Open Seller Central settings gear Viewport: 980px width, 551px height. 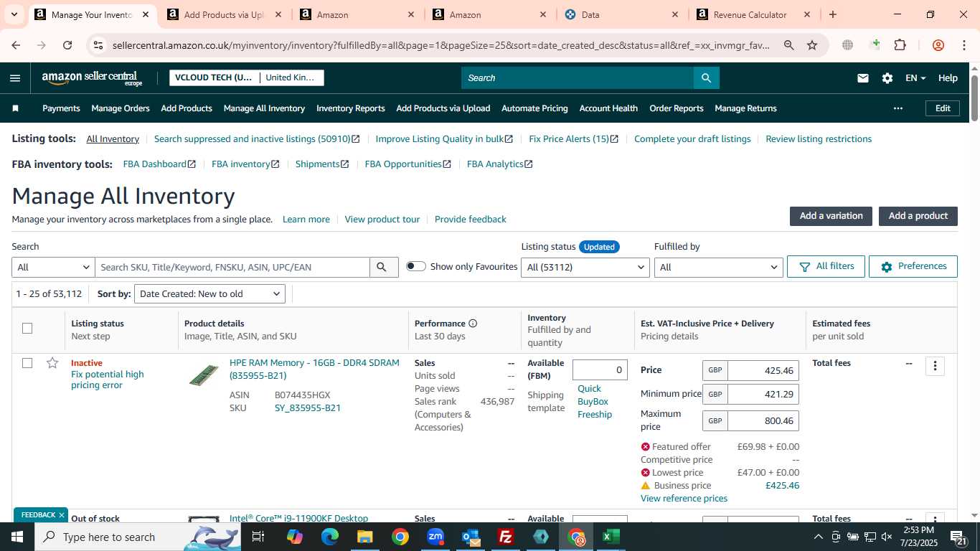click(x=887, y=78)
